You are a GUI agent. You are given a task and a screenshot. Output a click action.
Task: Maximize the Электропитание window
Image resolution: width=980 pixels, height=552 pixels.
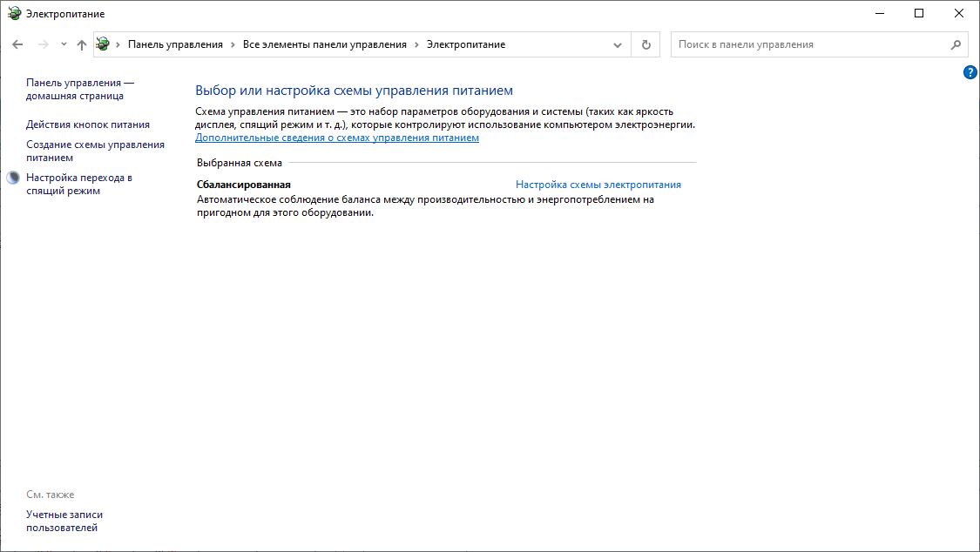pos(919,13)
